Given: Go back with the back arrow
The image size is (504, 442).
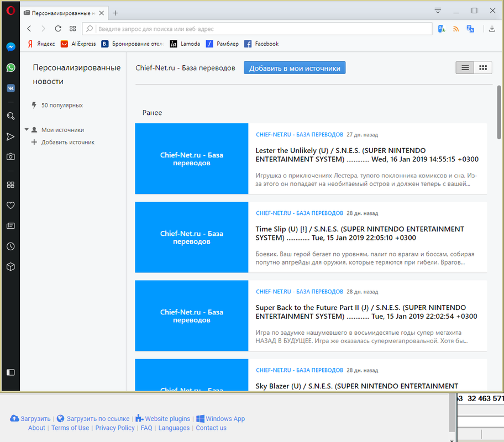Looking at the screenshot, I should click(29, 29).
